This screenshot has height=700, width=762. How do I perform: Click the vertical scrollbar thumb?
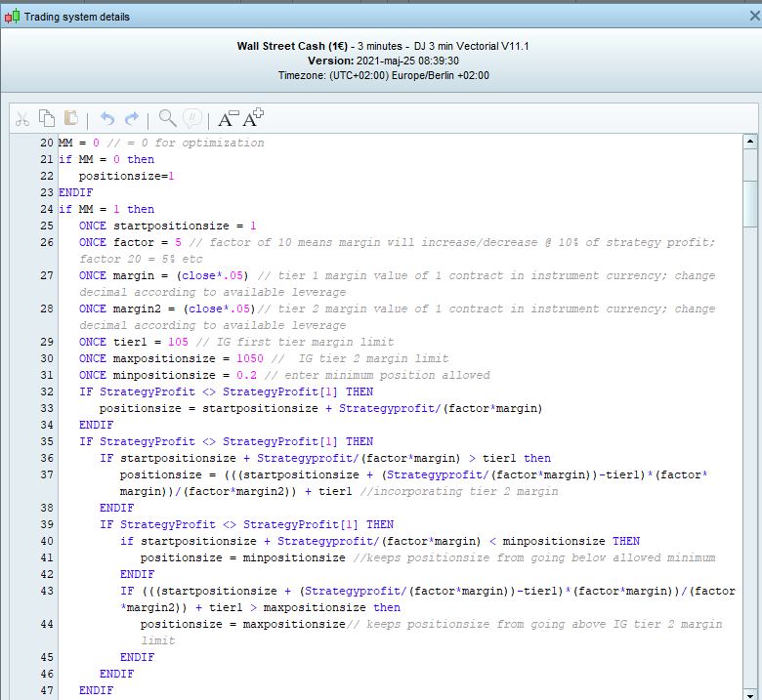(750, 202)
